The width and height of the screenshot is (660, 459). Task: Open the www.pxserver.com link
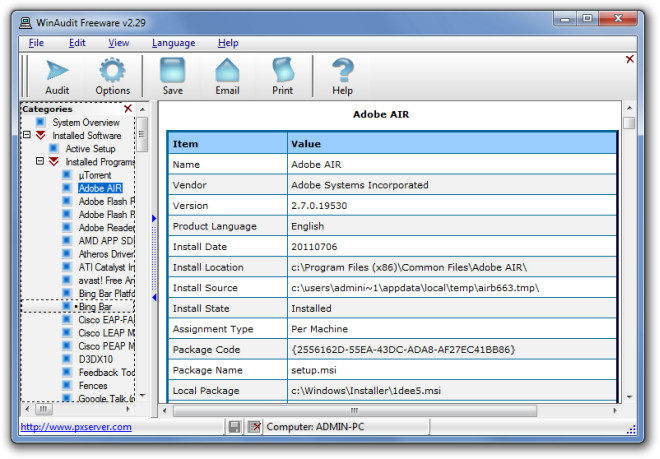(x=76, y=427)
